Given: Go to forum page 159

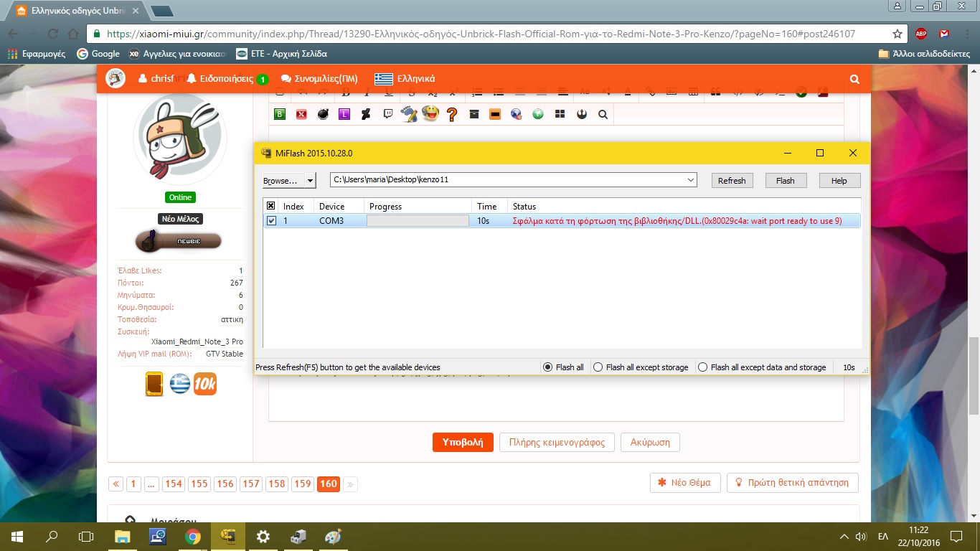Looking at the screenshot, I should 303,484.
